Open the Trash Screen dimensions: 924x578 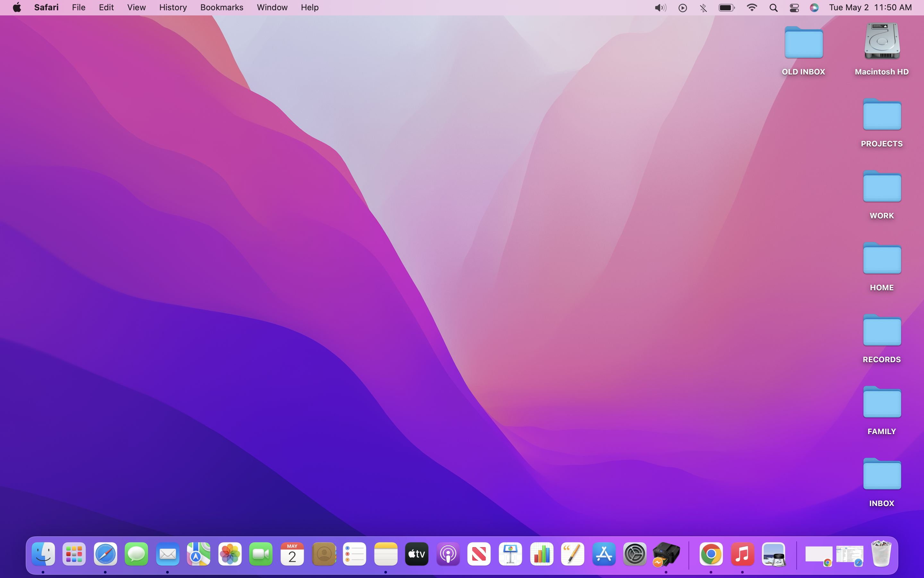click(881, 553)
